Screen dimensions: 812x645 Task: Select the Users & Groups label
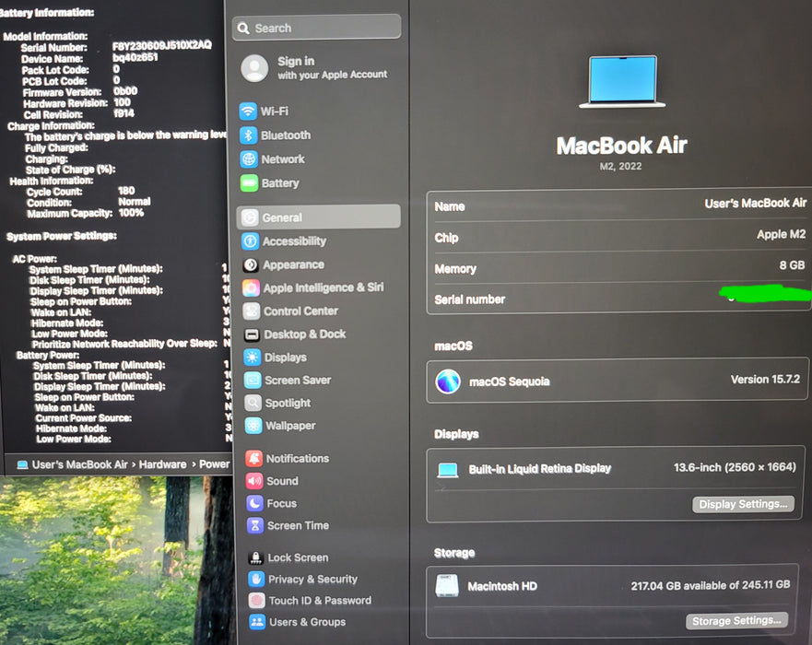tap(308, 622)
